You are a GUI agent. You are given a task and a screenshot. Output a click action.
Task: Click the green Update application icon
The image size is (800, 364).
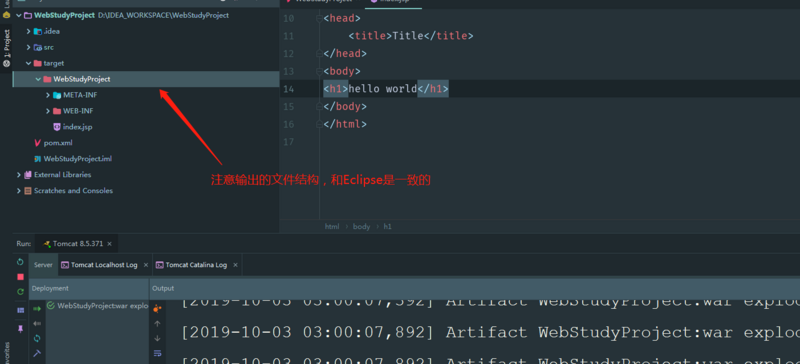point(20,292)
